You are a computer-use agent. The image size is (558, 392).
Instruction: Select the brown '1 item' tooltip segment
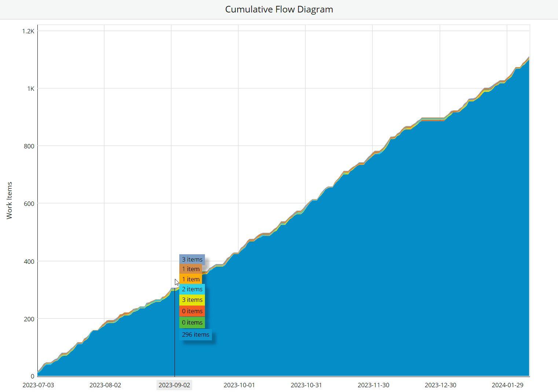(191, 269)
